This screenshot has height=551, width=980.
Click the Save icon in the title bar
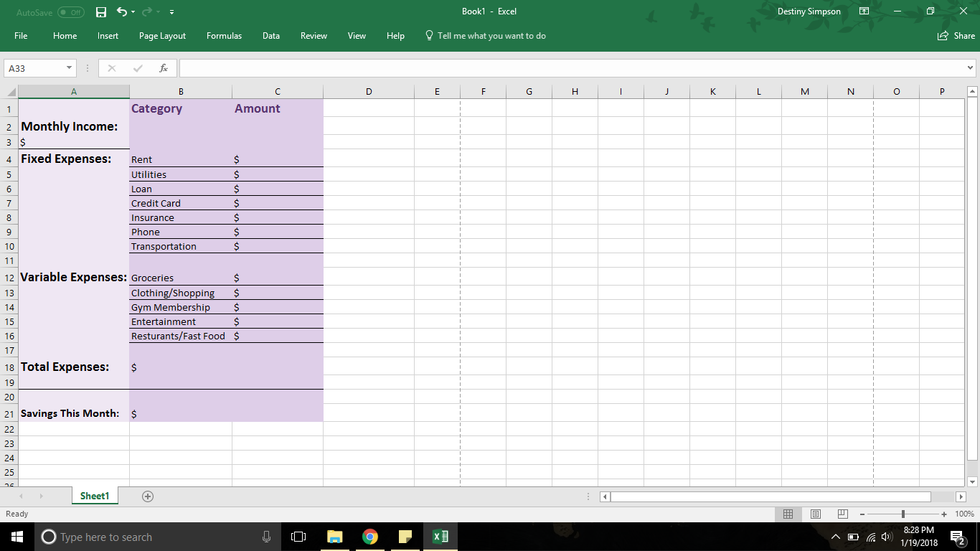point(101,12)
